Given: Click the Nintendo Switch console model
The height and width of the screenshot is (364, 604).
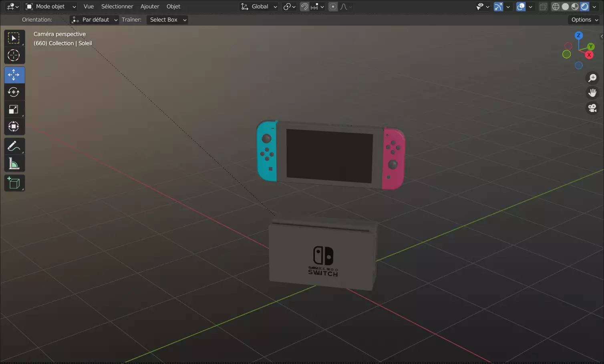Looking at the screenshot, I should pyautogui.click(x=331, y=155).
